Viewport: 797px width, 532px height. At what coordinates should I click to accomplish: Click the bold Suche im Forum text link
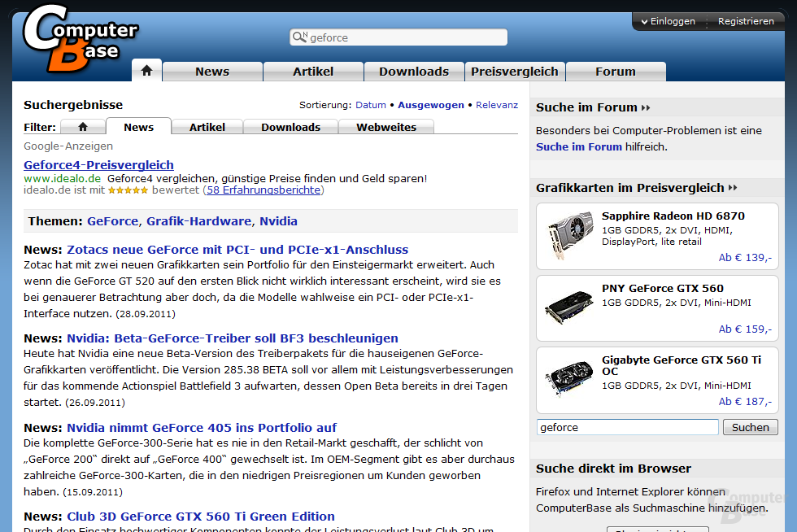coord(579,147)
